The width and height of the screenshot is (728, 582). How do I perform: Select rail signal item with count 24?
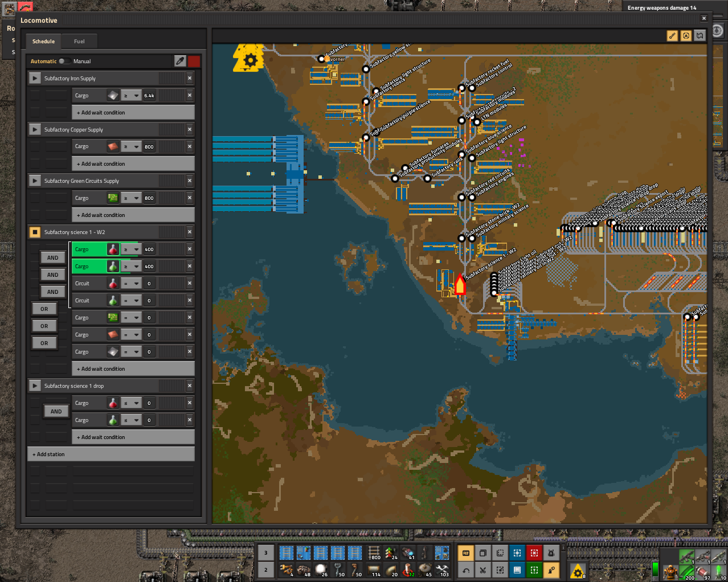pyautogui.click(x=391, y=552)
